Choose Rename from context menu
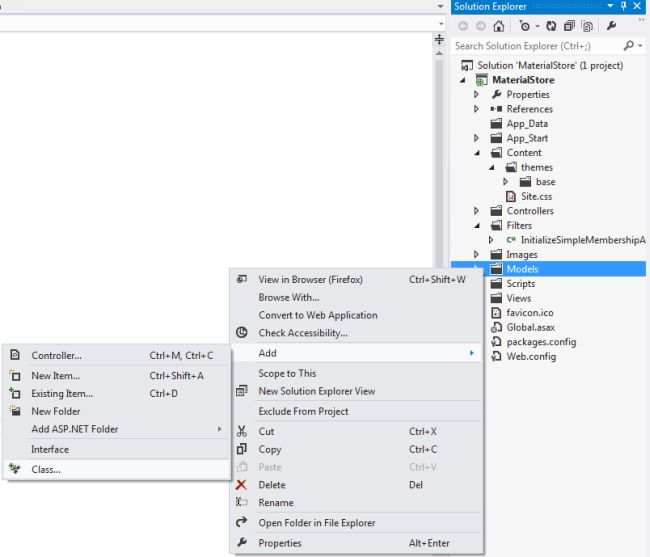Screen dimensions: 650x557 357,503
